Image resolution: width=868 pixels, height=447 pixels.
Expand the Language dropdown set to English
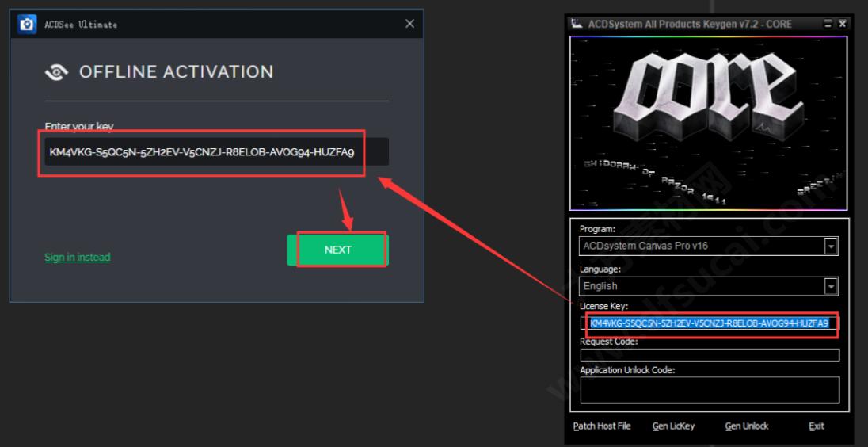point(831,286)
